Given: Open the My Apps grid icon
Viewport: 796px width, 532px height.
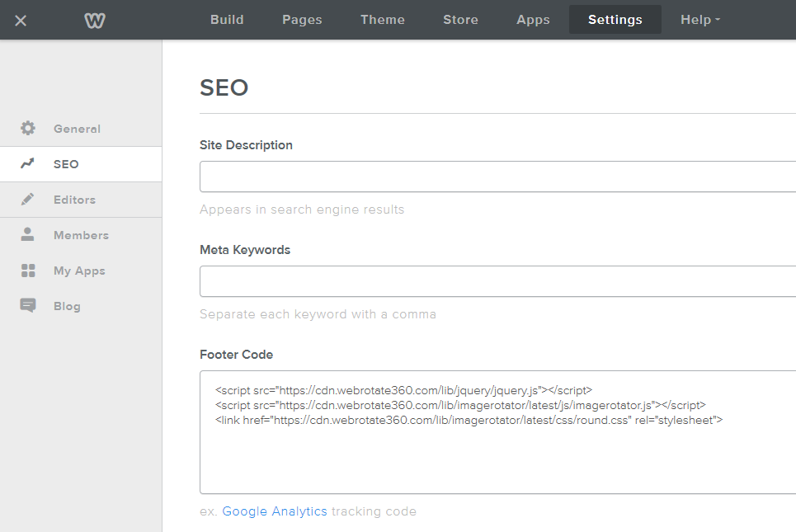Looking at the screenshot, I should pyautogui.click(x=28, y=271).
